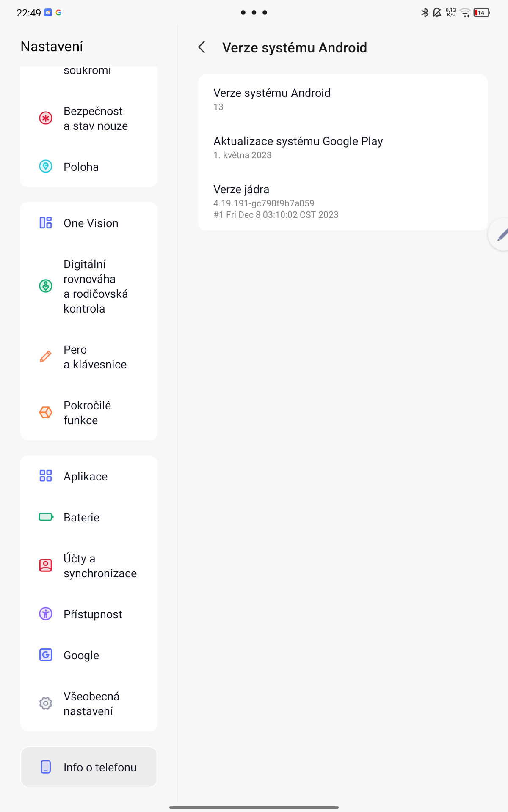508x812 pixels.
Task: Open the Aplikace grid icon
Action: point(46,476)
